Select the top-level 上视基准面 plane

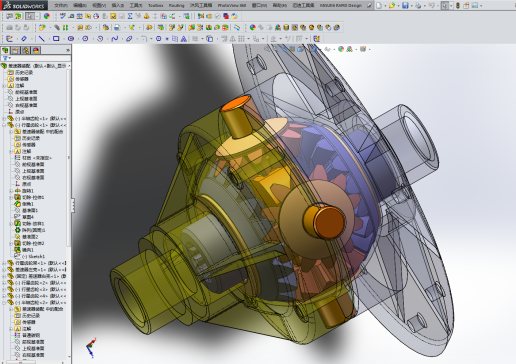click(26, 99)
